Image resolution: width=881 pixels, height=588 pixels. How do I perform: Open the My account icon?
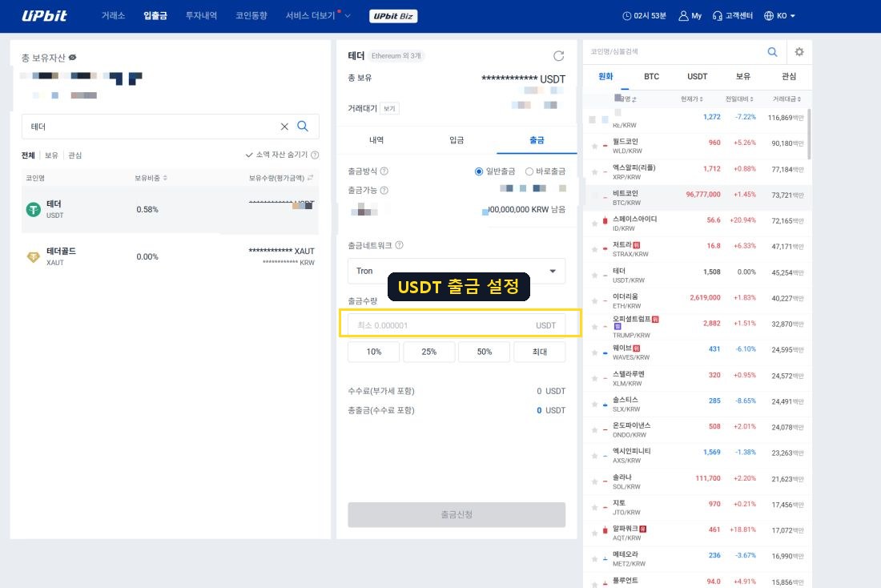click(x=683, y=16)
